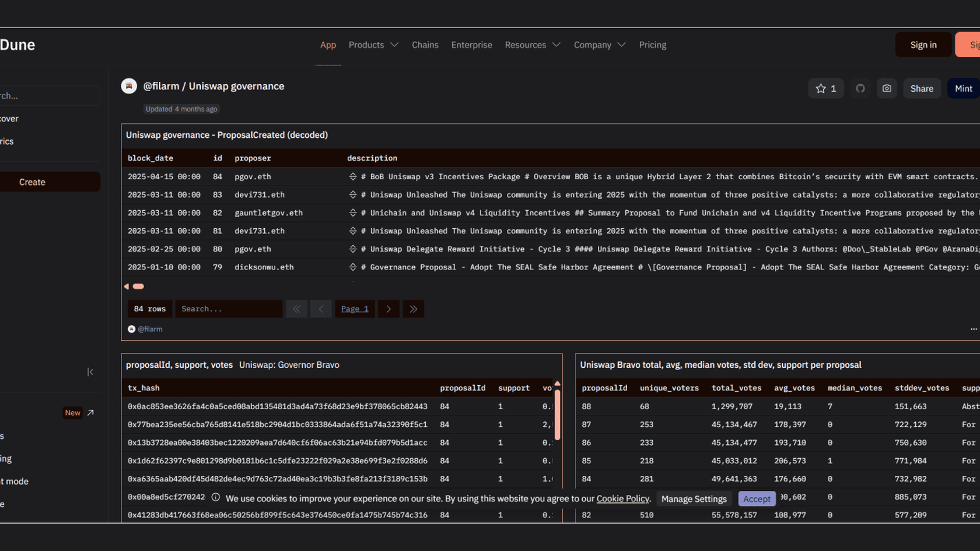Star the Uniswap governance dashboard
Screen dimensions: 980x551
tap(825, 89)
